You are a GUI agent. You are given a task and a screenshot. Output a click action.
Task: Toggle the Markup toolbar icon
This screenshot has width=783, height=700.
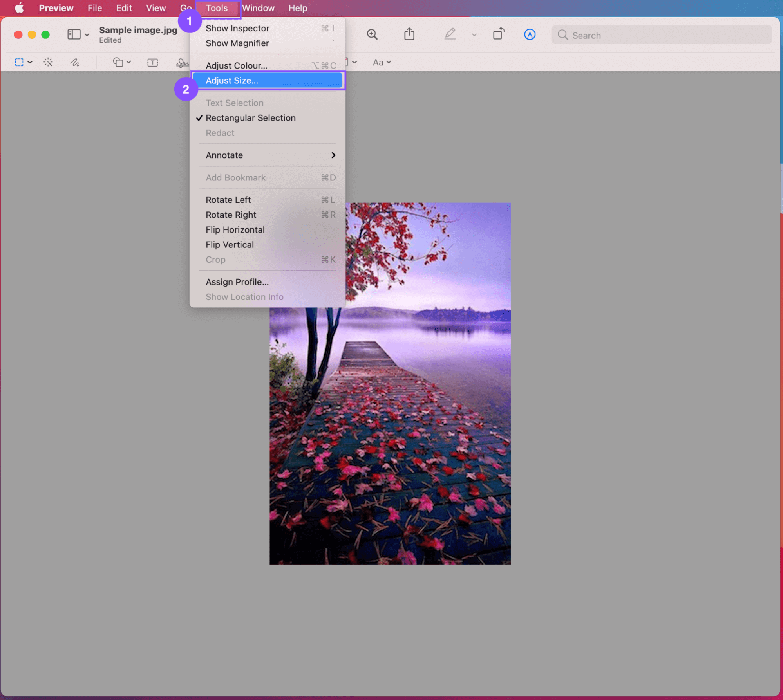click(530, 35)
